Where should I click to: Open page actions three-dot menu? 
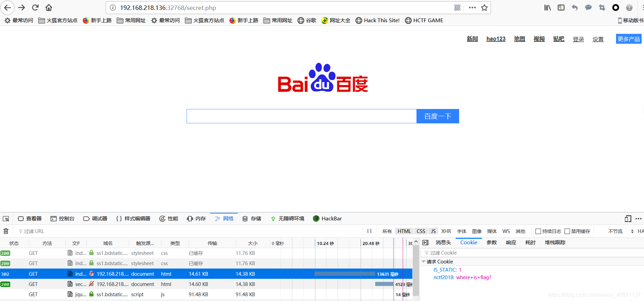click(x=472, y=8)
